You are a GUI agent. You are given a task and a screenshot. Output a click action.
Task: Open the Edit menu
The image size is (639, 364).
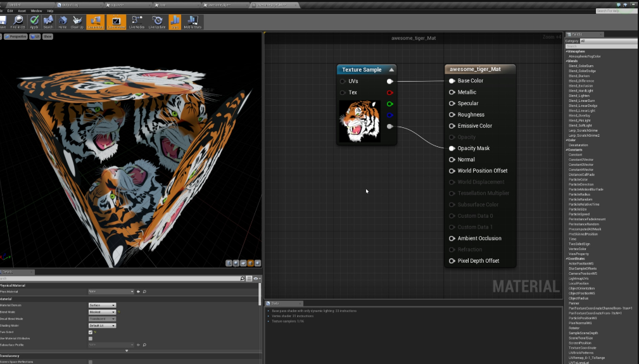10,11
